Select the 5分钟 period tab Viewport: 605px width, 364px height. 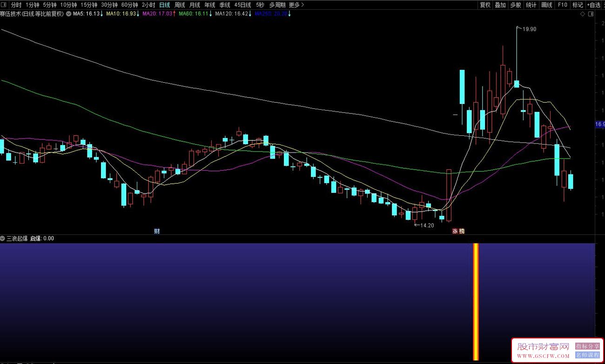point(50,5)
